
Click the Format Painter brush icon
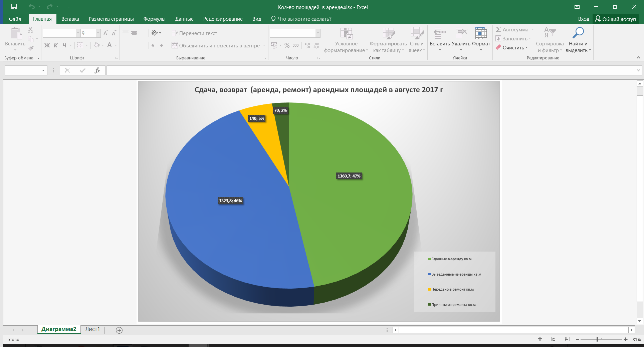31,48
